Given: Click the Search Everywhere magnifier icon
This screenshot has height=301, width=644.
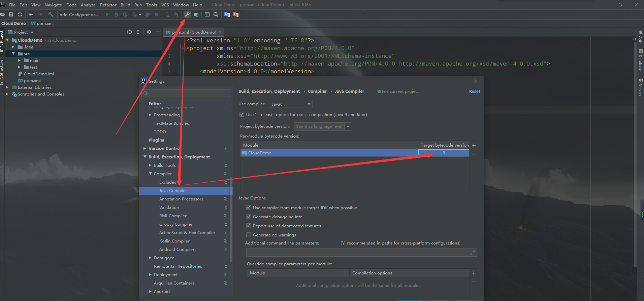Looking at the screenshot, I should [x=216, y=14].
